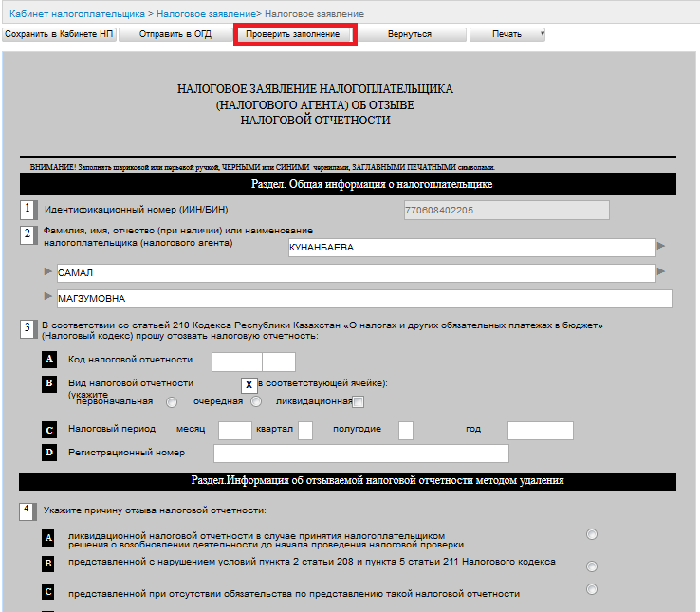Tick the ликвидационная checkbox

tap(359, 402)
